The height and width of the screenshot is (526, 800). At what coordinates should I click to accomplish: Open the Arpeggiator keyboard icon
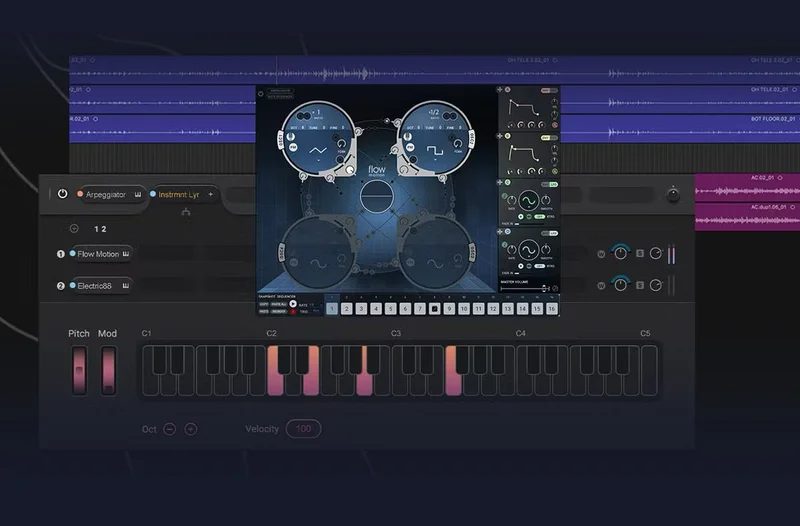(138, 194)
